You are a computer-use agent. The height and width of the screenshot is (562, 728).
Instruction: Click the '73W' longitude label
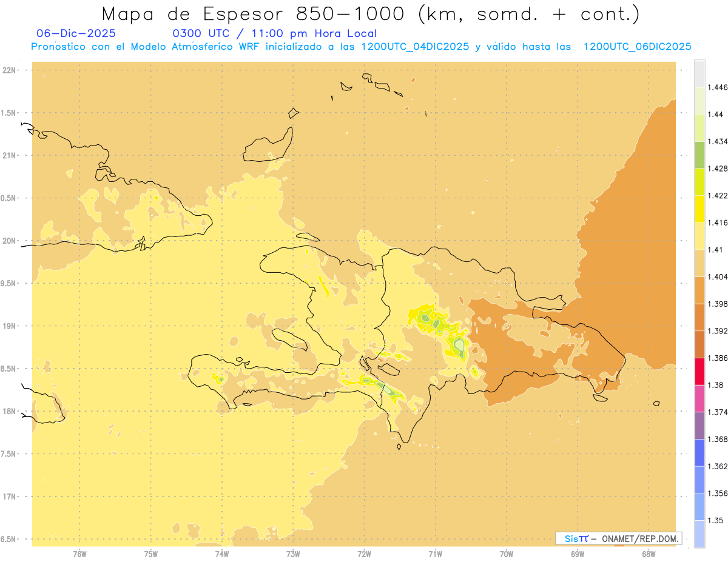pyautogui.click(x=293, y=554)
